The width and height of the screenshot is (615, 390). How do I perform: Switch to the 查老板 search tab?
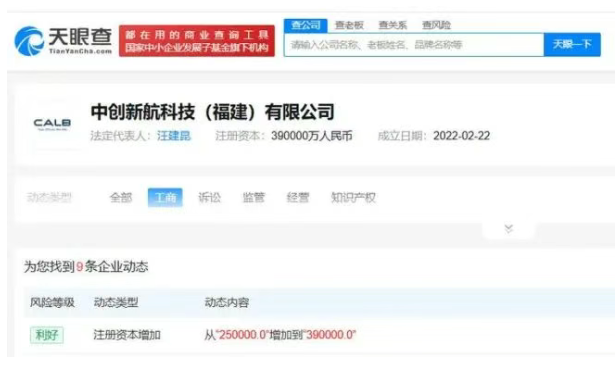pyautogui.click(x=349, y=26)
